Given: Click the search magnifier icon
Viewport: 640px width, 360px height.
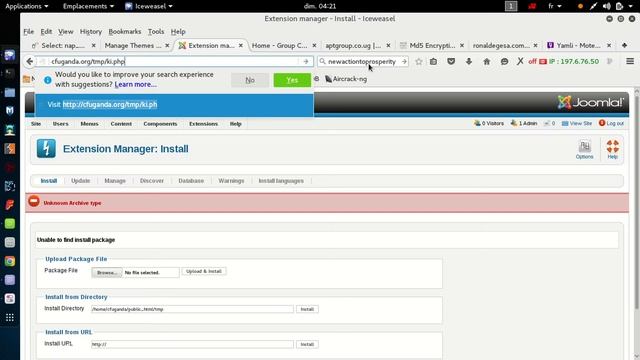Looking at the screenshot, I should coord(322,62).
